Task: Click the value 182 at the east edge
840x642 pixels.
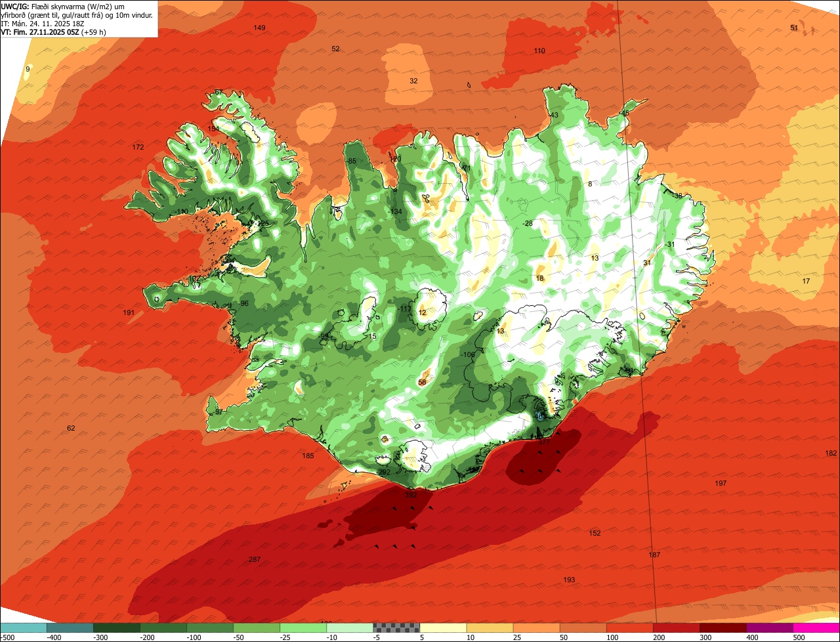Action: click(831, 453)
